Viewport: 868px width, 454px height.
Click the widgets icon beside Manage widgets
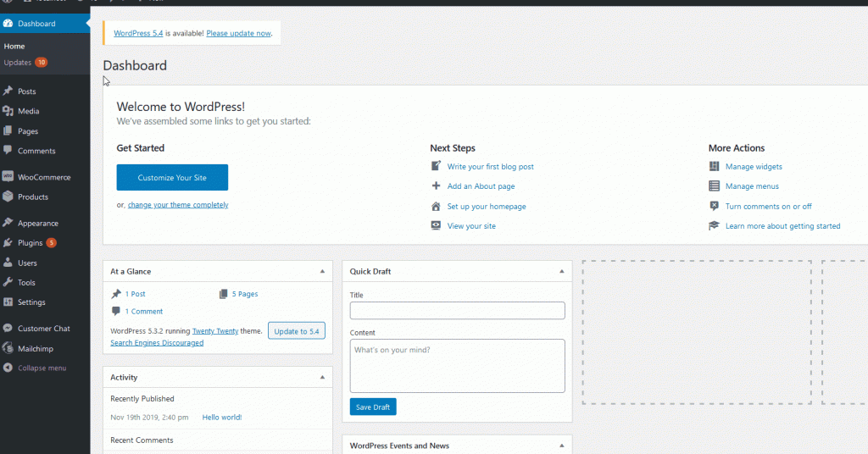[714, 166]
